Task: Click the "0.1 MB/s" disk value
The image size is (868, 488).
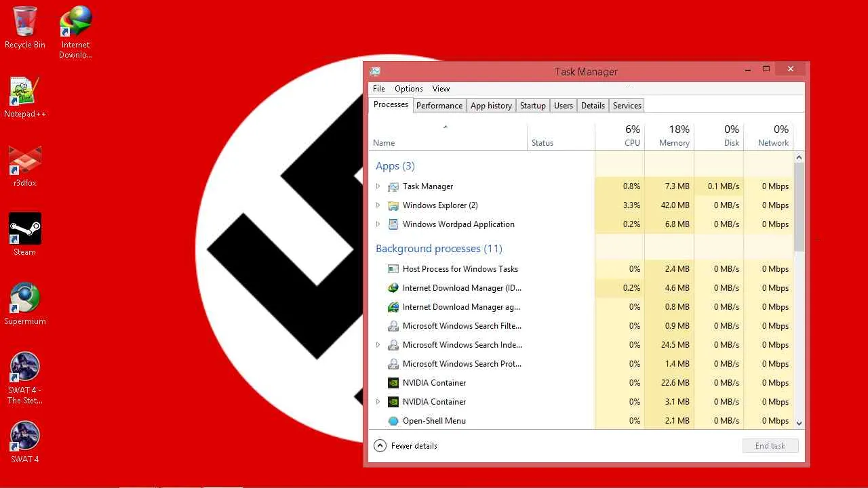Action: coord(724,186)
